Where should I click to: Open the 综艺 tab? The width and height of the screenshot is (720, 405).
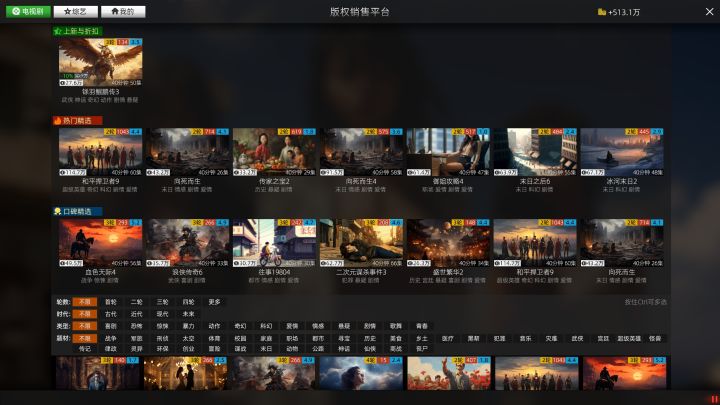point(76,11)
